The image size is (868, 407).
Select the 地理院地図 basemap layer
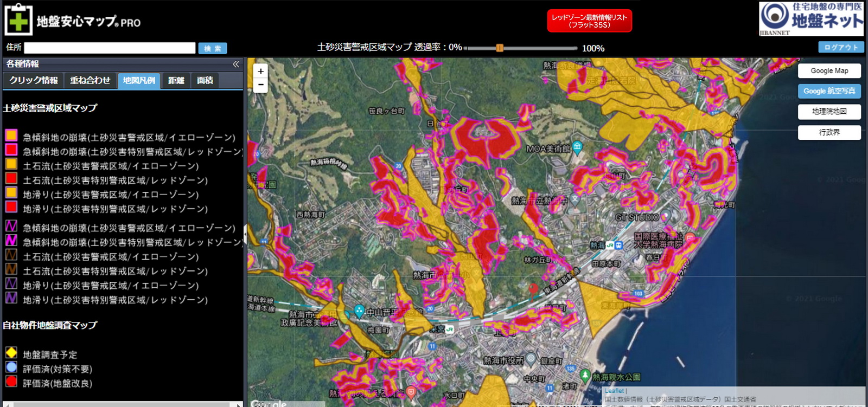[829, 112]
